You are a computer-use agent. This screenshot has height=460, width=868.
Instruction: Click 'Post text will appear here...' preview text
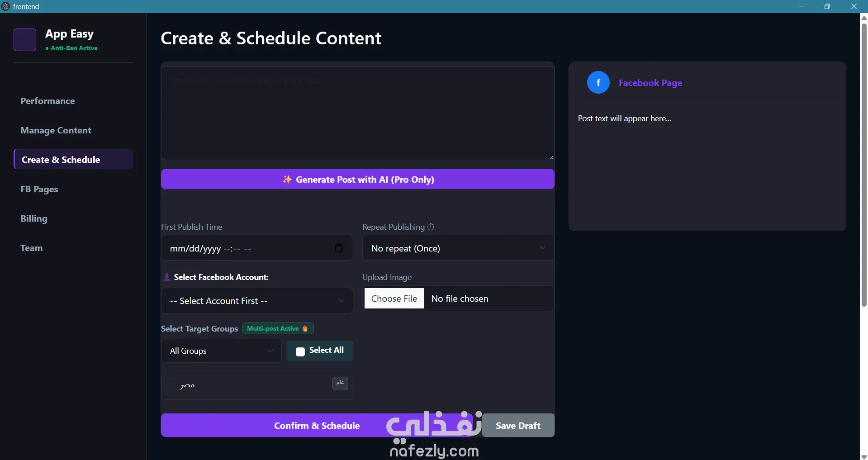point(625,119)
